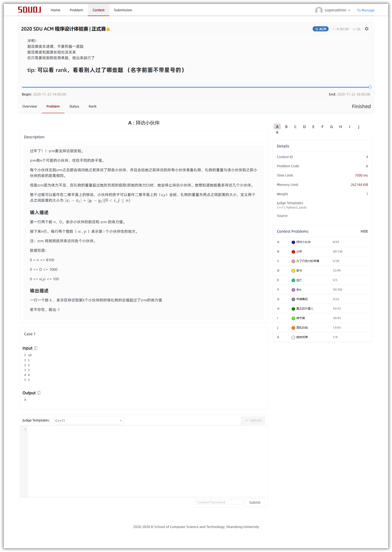Follow the To Manage link
The image size is (392, 552).
[x=366, y=10]
